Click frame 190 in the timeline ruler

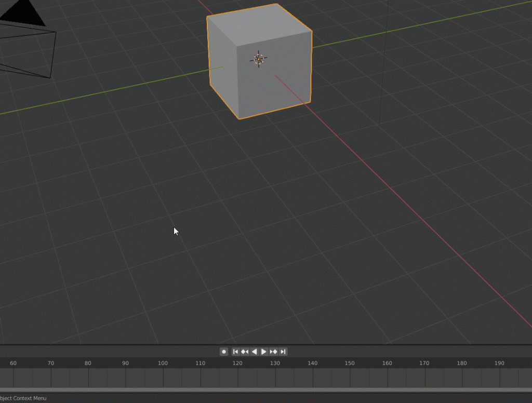499,363
